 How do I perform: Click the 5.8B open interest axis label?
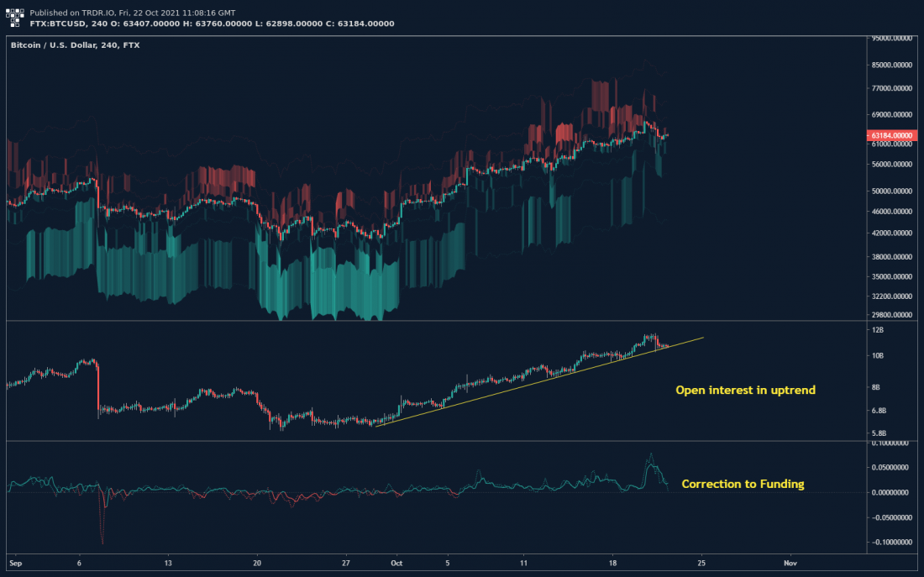click(879, 433)
